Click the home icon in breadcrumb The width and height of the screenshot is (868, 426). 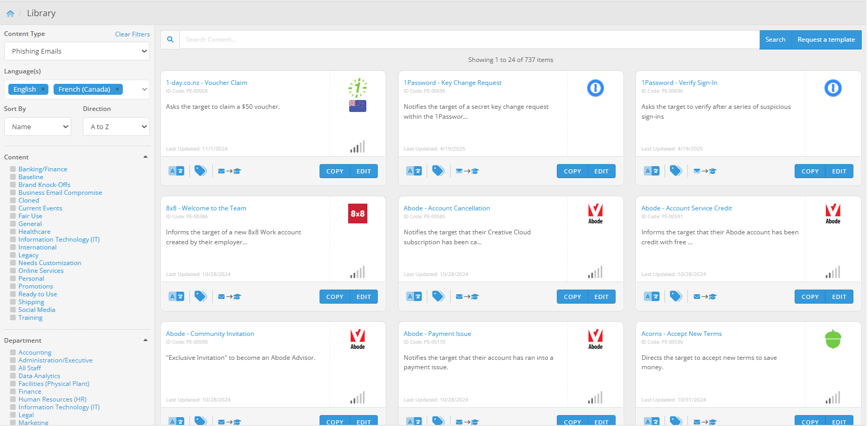click(x=10, y=14)
